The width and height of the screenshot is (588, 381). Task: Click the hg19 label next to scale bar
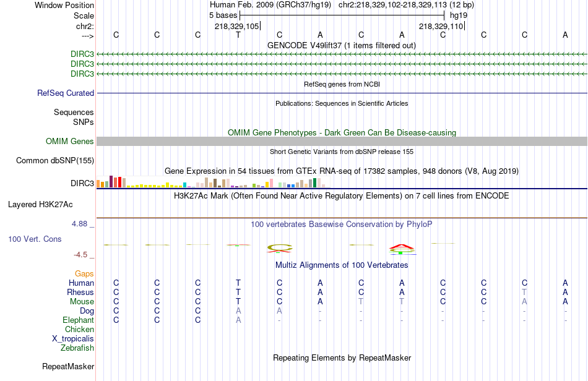tap(459, 15)
